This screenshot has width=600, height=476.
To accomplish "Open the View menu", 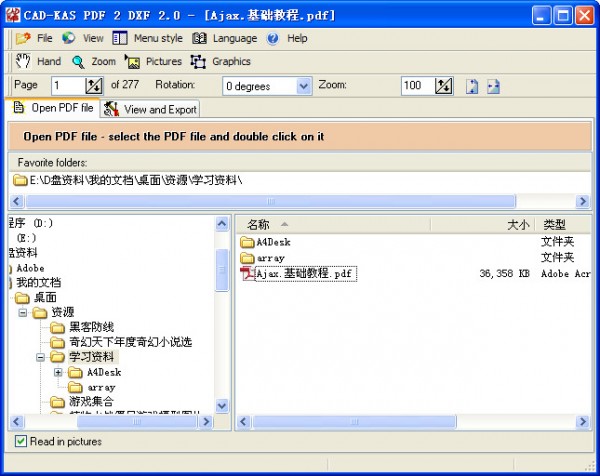I will pyautogui.click(x=93, y=38).
